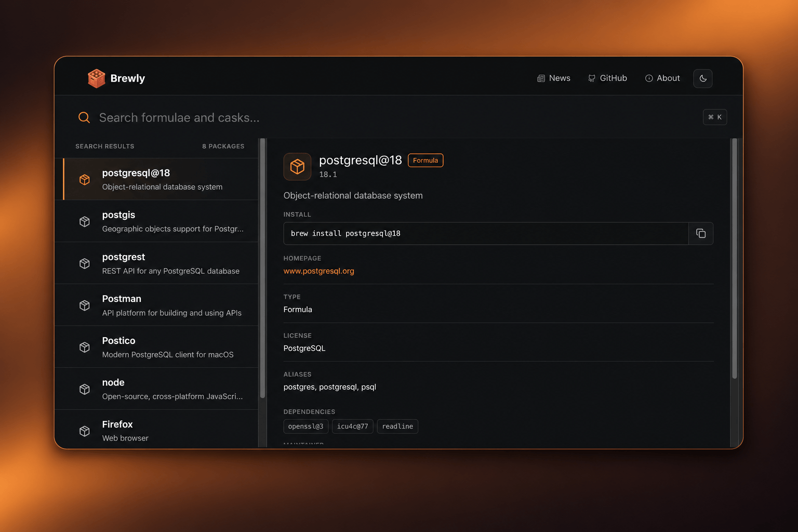The height and width of the screenshot is (532, 798).
Task: Click the News newspaper icon
Action: click(541, 78)
